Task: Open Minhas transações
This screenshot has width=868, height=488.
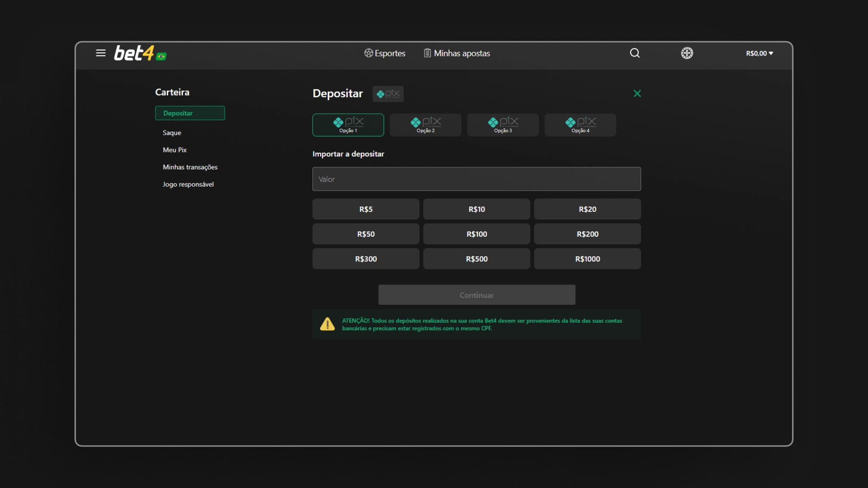Action: coord(190,167)
